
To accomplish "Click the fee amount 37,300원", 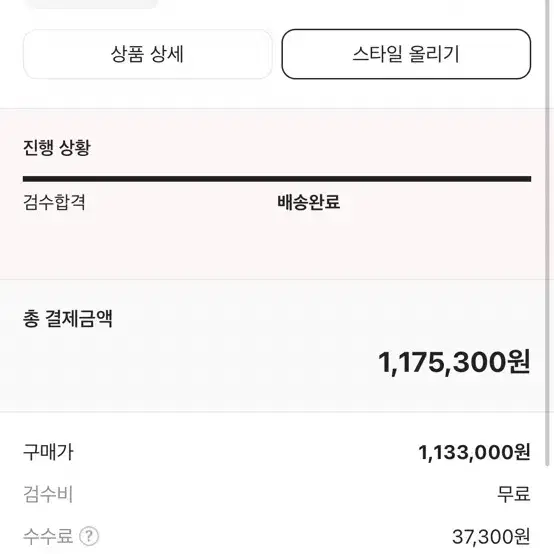I will 491,537.
